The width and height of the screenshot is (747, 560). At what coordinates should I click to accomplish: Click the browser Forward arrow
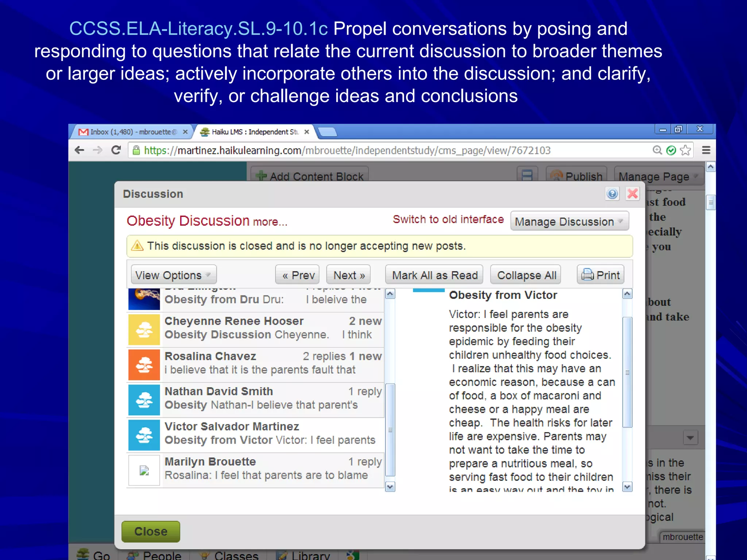tap(97, 150)
